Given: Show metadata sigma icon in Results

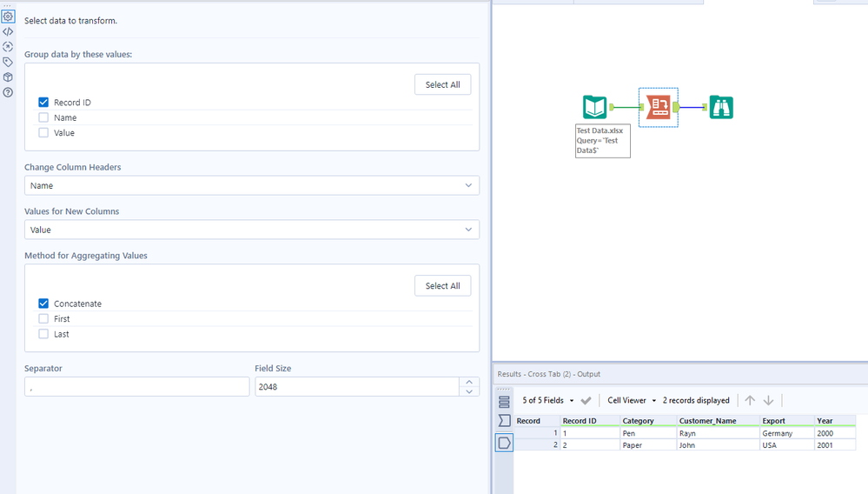Looking at the screenshot, I should (504, 421).
